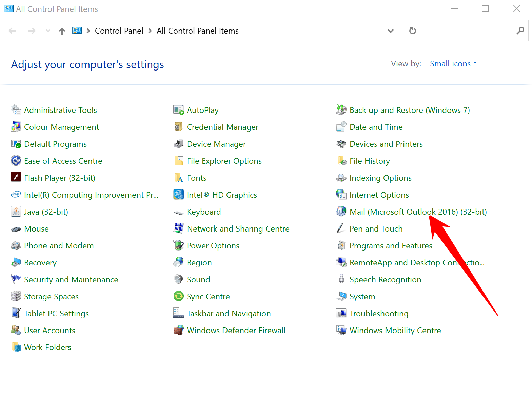
Task: Click the Windows Defender Firewall icon
Action: click(x=179, y=330)
